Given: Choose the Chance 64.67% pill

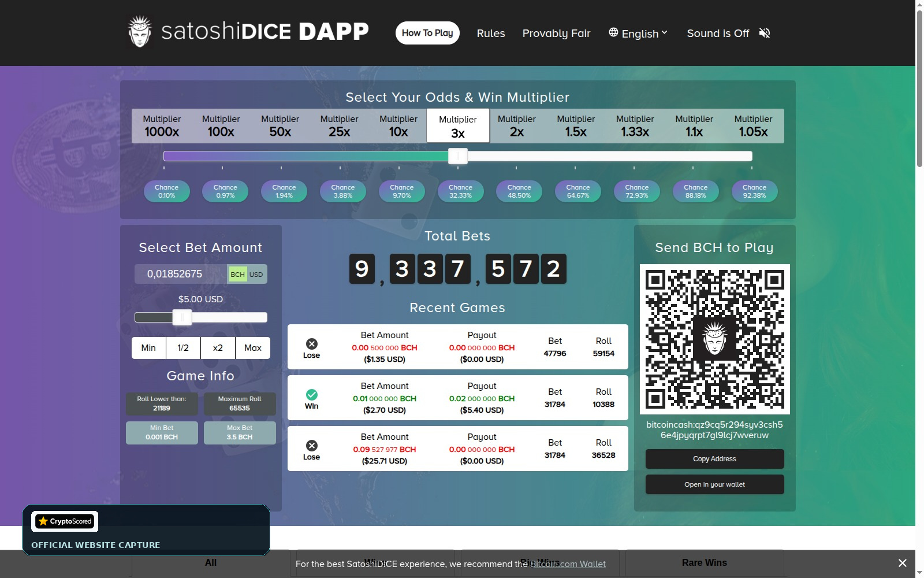Looking at the screenshot, I should tap(578, 191).
